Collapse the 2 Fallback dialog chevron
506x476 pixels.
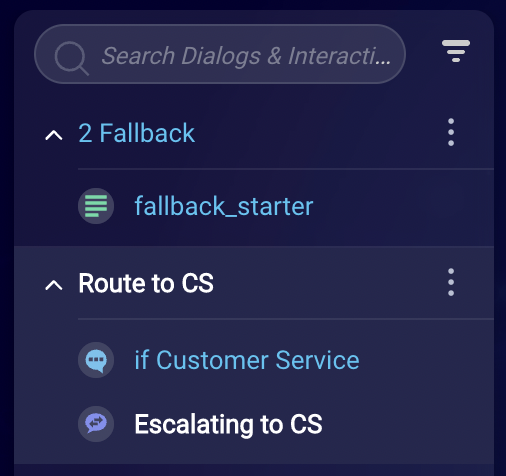coord(54,135)
